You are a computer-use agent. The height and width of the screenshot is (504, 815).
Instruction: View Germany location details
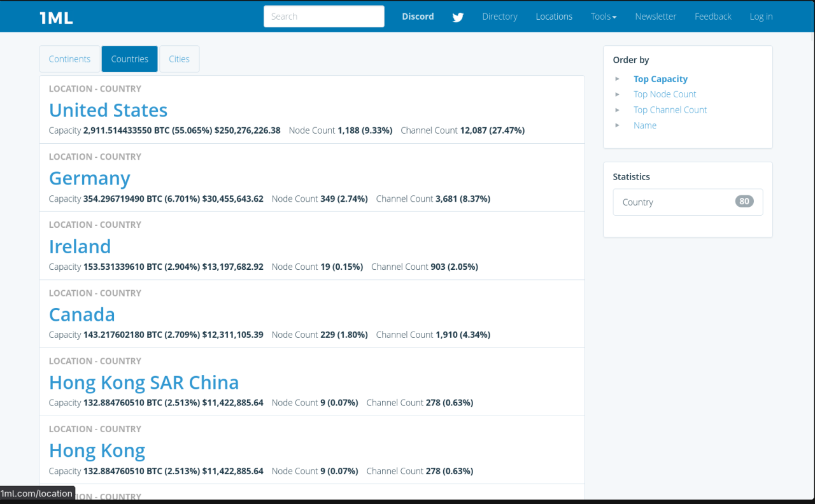point(90,178)
